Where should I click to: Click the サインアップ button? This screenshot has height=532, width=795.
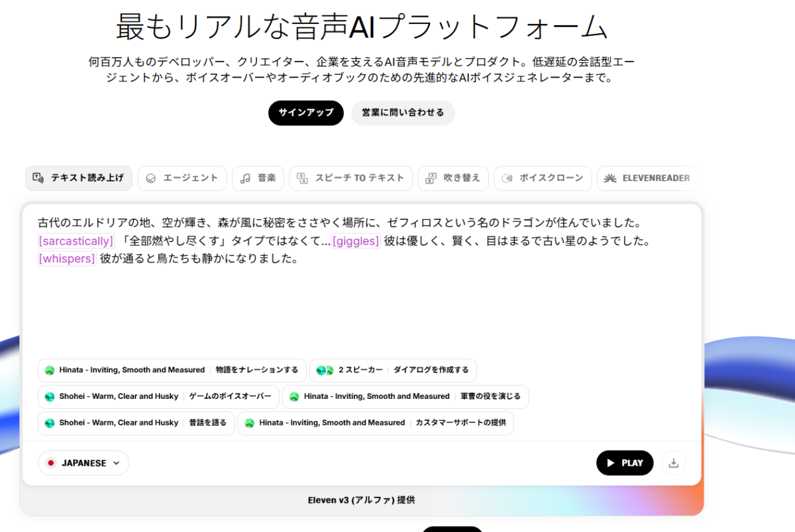(305, 113)
